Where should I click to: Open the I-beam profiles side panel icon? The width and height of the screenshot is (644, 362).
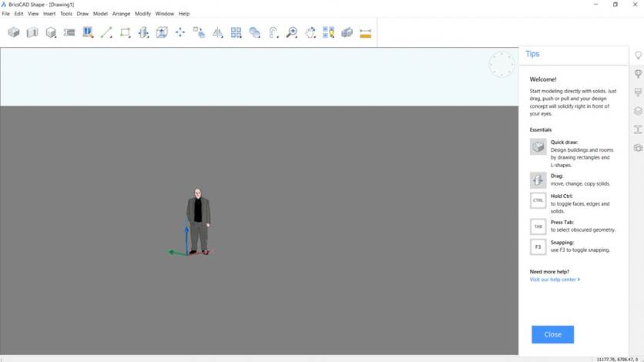click(638, 129)
